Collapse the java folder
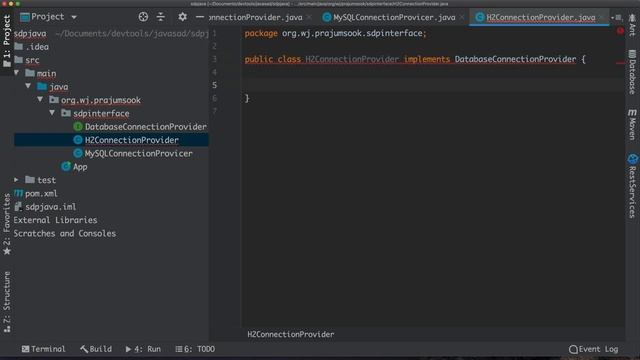This screenshot has width=640, height=360. point(28,86)
